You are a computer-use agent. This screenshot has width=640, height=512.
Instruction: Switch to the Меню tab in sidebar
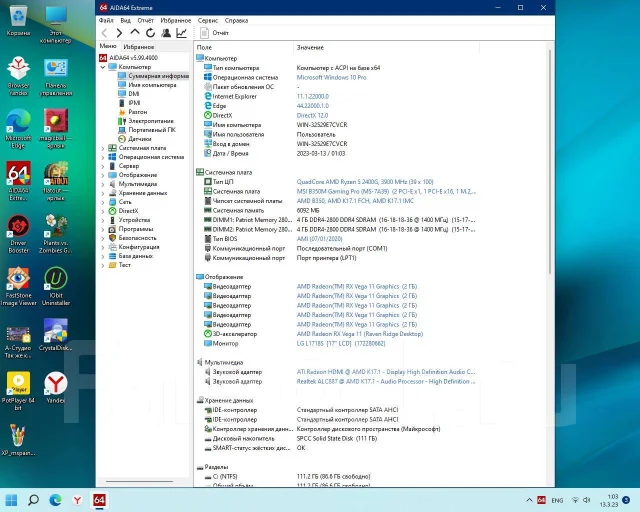pos(108,46)
